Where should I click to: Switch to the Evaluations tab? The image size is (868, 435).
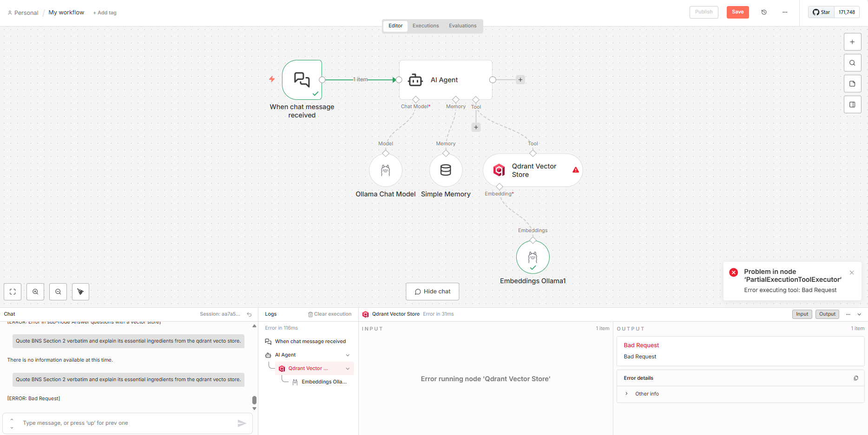tap(462, 26)
